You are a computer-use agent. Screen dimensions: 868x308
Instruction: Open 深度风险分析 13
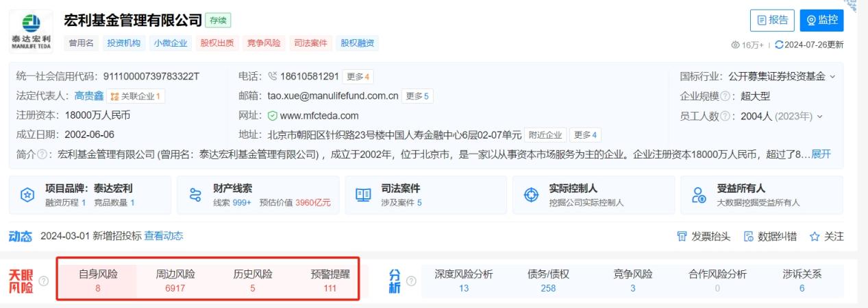[464, 281]
